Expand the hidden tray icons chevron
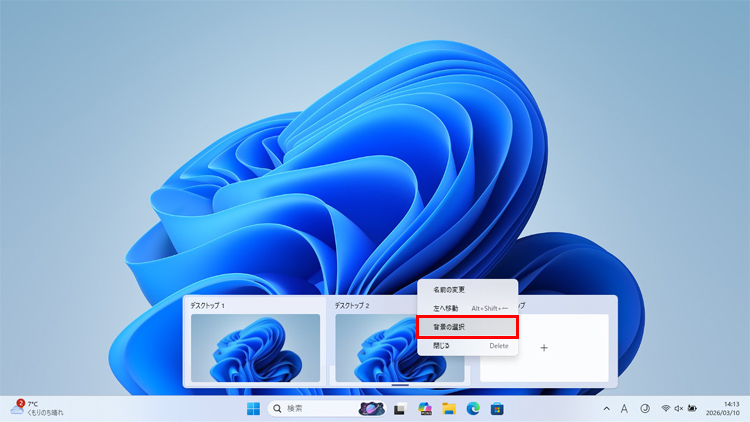Image resolution: width=750 pixels, height=422 pixels. coord(605,408)
